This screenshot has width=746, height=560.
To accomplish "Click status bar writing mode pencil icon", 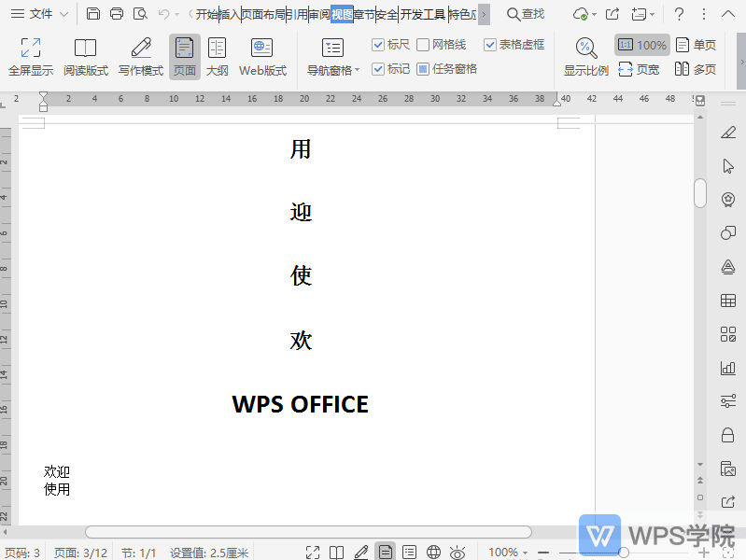I will pos(361,553).
